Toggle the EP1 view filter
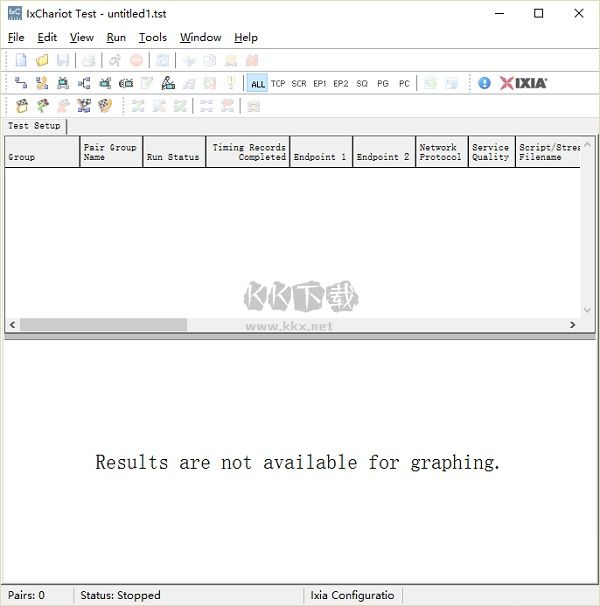 pos(320,84)
